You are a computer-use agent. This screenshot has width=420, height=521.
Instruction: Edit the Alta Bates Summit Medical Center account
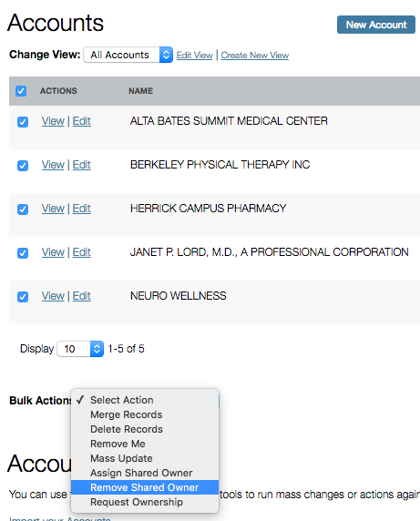pyautogui.click(x=82, y=121)
